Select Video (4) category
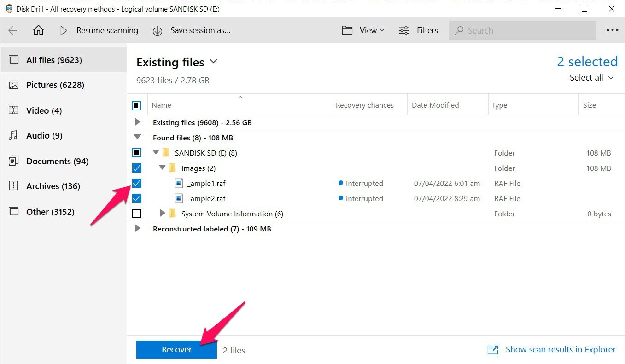Viewport: 625px width, 364px height. point(64,110)
